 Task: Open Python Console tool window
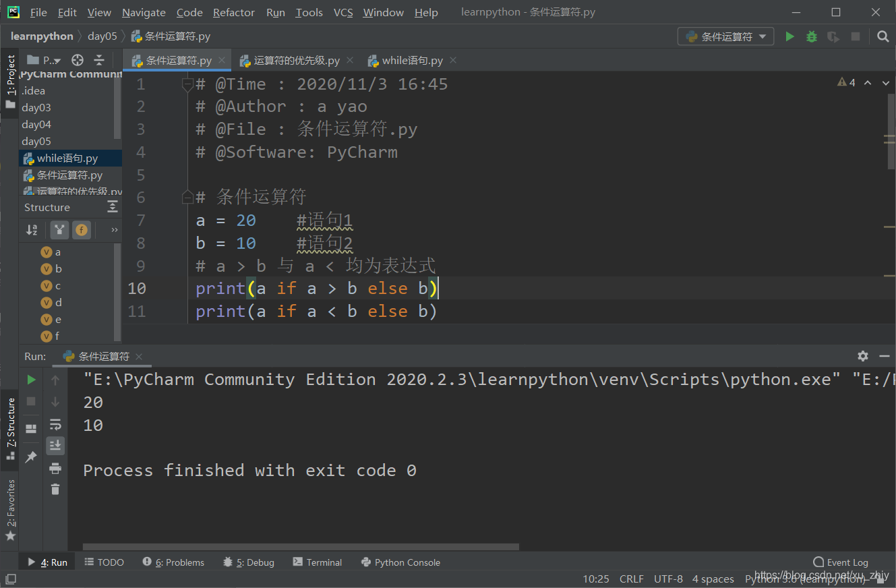(x=400, y=562)
